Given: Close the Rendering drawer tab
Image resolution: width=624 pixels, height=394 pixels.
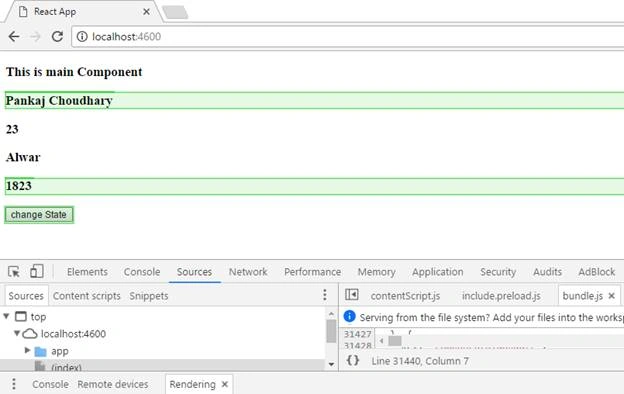Looking at the screenshot, I should [x=224, y=384].
